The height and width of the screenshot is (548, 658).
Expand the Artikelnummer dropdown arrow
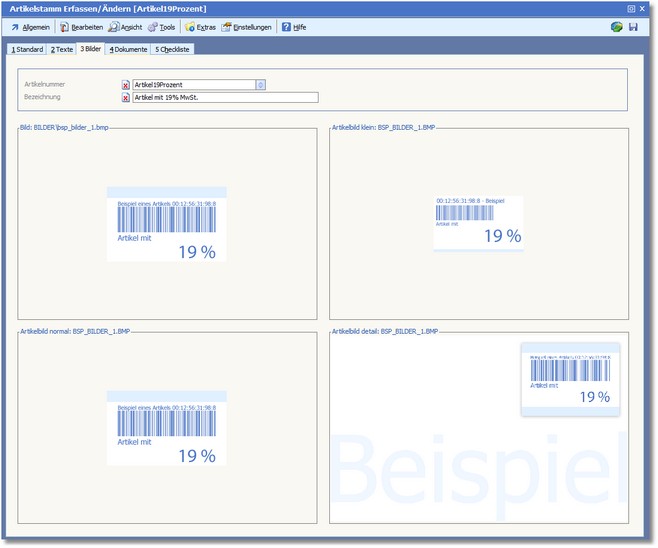click(261, 85)
